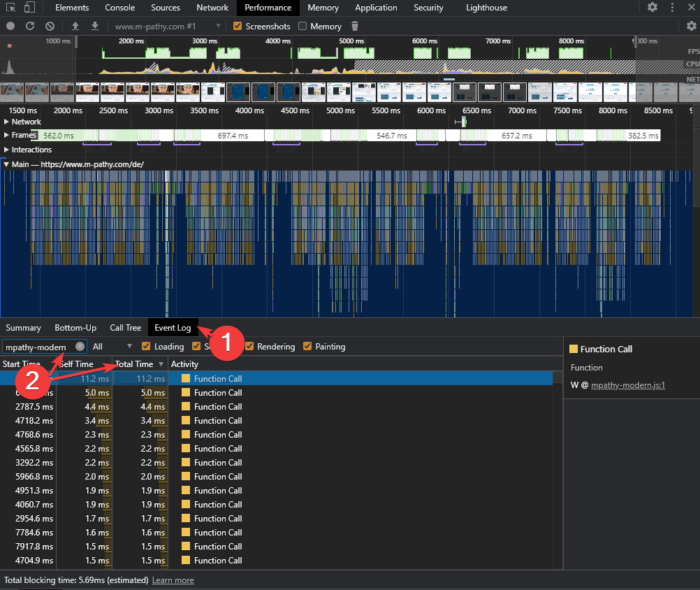Click the Learn more link
Viewport: 700px width, 590px height.
[173, 580]
